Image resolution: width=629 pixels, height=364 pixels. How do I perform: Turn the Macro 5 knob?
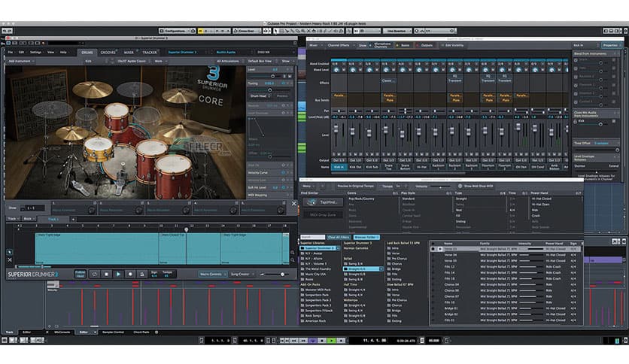coord(280,211)
